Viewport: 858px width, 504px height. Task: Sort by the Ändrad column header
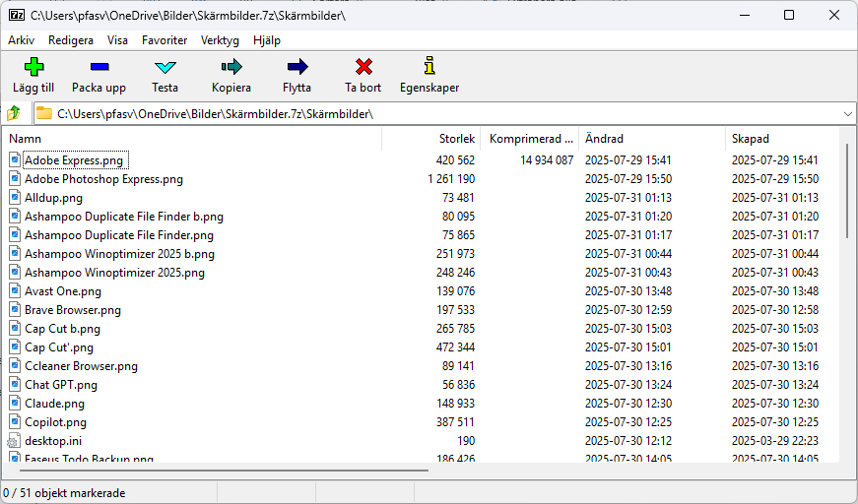(x=652, y=138)
